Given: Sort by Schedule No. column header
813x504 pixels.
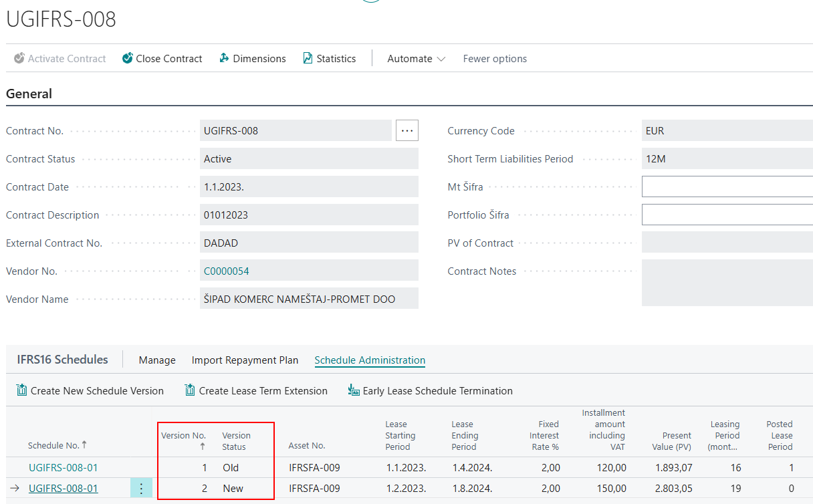Looking at the screenshot, I should [x=57, y=445].
